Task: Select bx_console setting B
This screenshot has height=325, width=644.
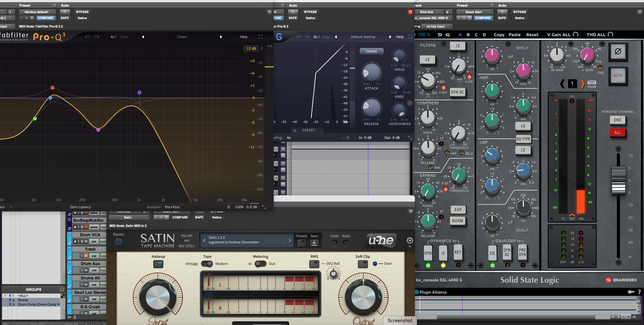Action: click(x=468, y=35)
